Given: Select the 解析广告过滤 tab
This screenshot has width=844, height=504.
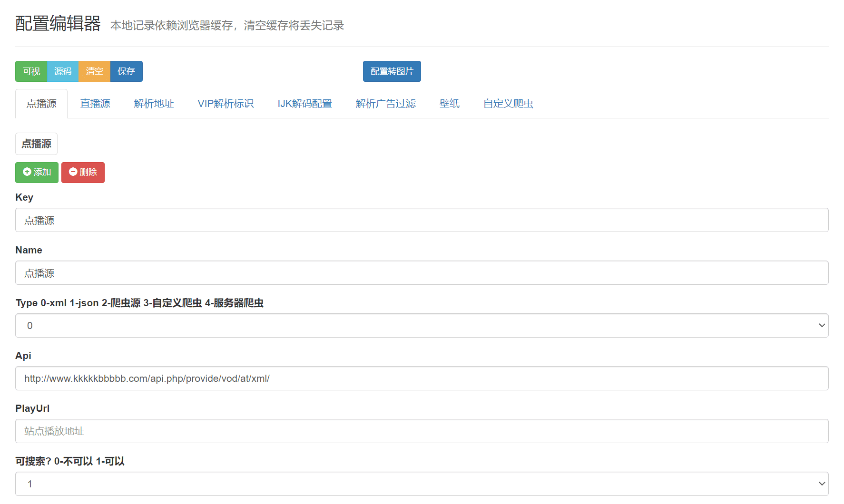Looking at the screenshot, I should (386, 103).
